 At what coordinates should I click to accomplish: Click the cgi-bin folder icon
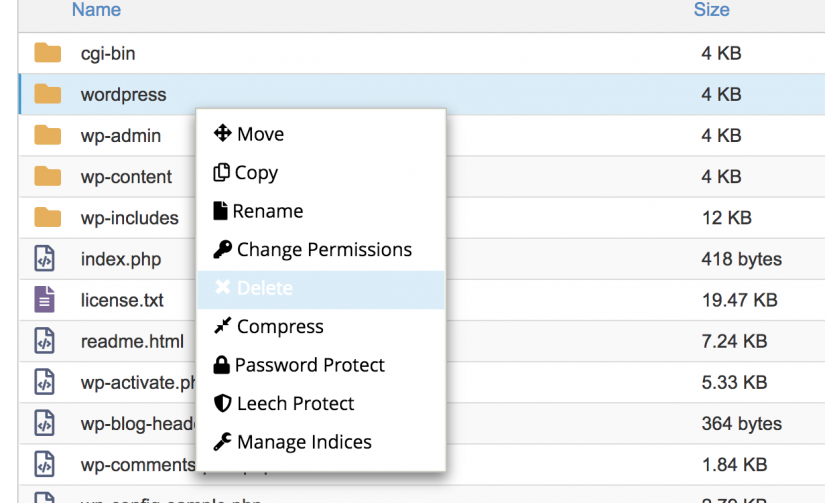47,53
